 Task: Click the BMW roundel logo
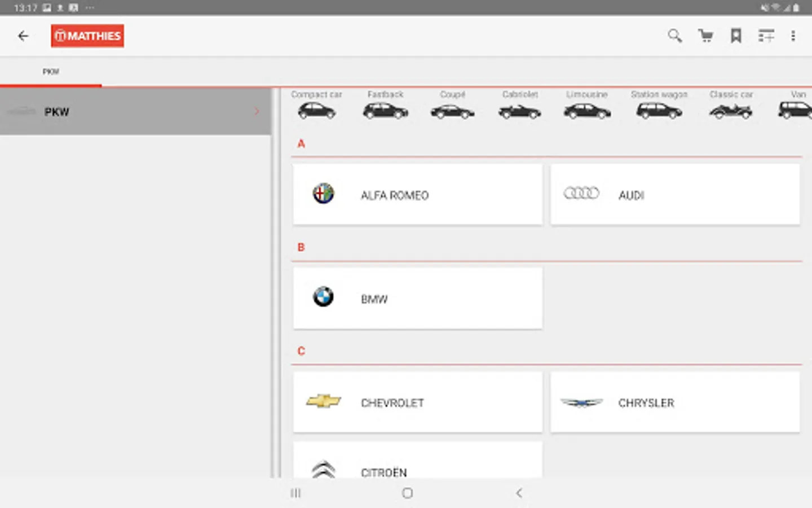coord(324,297)
